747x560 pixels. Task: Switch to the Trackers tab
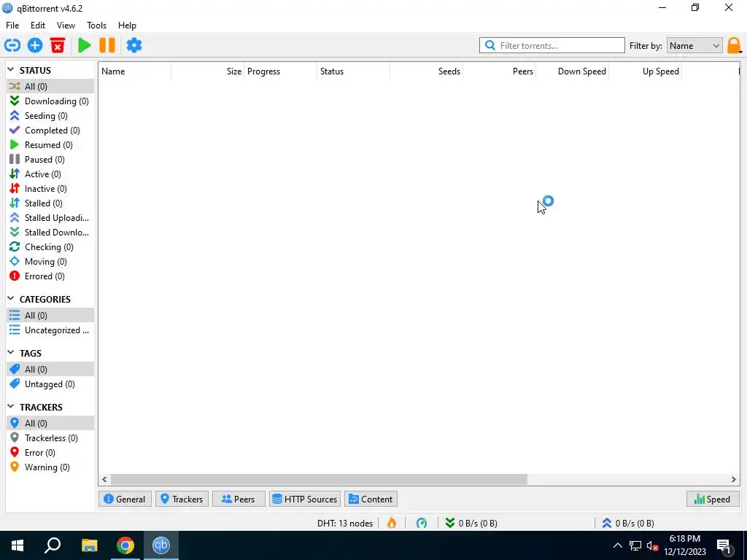point(182,499)
